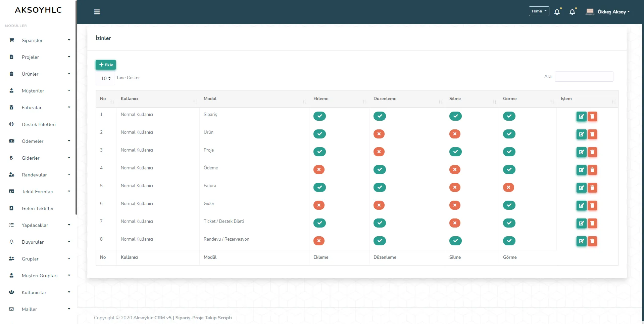The height and width of the screenshot is (324, 644).
Task: Delete the Proje permission row
Action: (592, 152)
